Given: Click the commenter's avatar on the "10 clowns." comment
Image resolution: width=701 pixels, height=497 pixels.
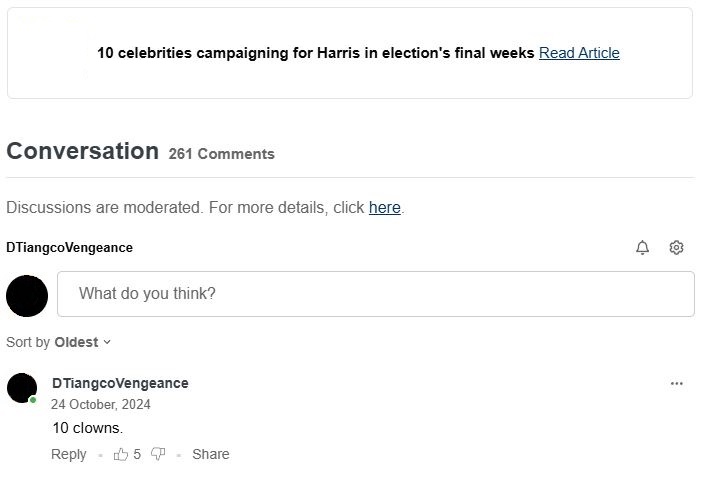Looking at the screenshot, I should (x=22, y=388).
